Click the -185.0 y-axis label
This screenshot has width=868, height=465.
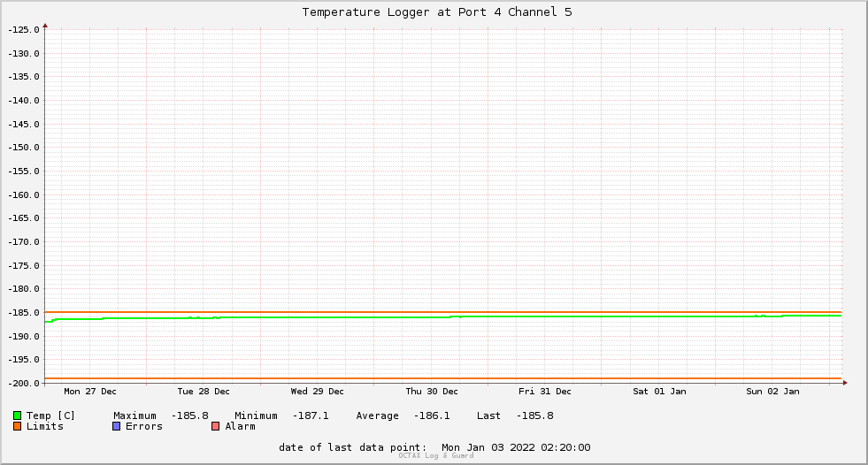coord(24,313)
